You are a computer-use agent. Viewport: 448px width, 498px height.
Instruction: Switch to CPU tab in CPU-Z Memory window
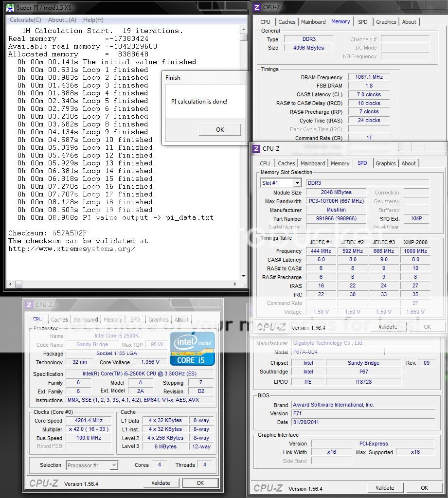point(265,22)
